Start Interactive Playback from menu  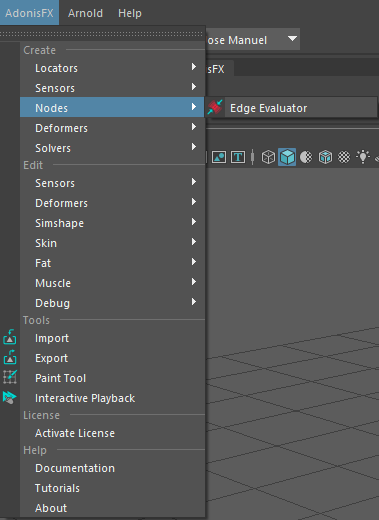(112, 398)
